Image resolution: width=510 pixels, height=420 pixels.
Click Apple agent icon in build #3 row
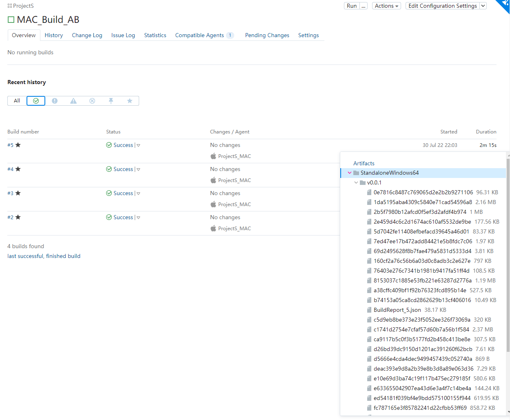(x=213, y=204)
